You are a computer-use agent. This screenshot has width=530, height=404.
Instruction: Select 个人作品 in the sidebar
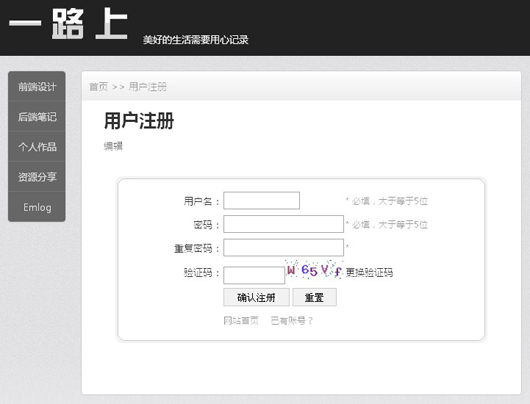(37, 147)
